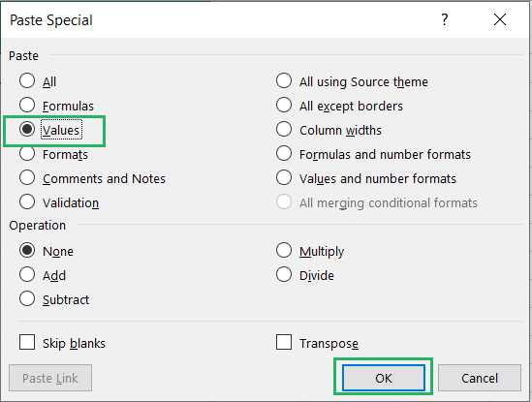Select the Column widths option
Image resolution: width=532 pixels, height=402 pixels.
coord(284,129)
